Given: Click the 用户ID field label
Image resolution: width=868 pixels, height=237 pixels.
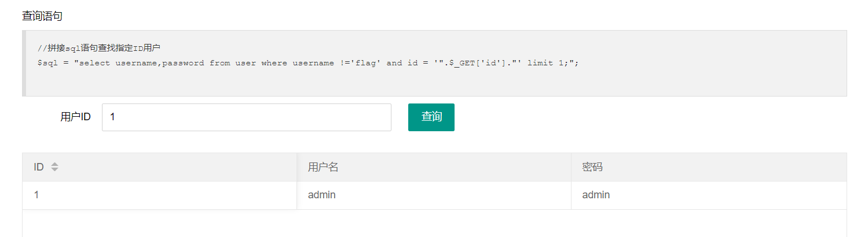Looking at the screenshot, I should tap(75, 117).
